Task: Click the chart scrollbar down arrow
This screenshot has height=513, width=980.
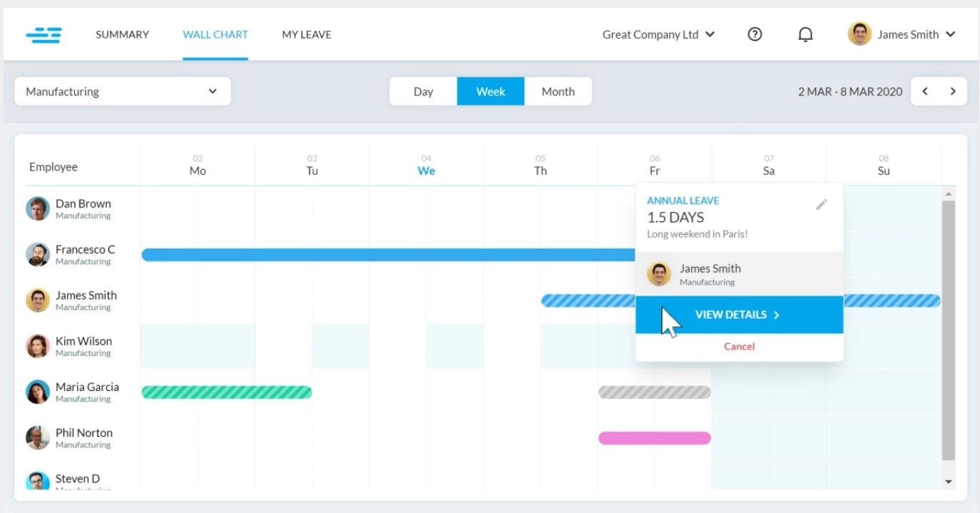Action: point(949,481)
